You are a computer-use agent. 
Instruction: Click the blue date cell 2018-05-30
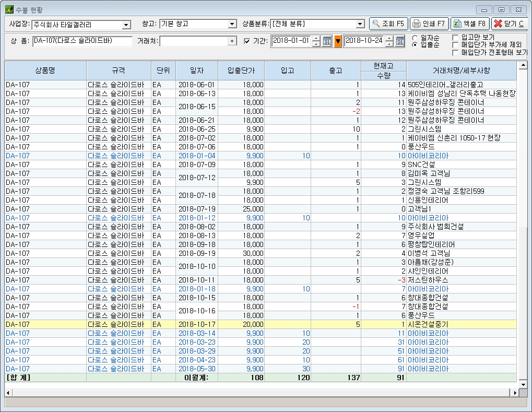coord(197,369)
